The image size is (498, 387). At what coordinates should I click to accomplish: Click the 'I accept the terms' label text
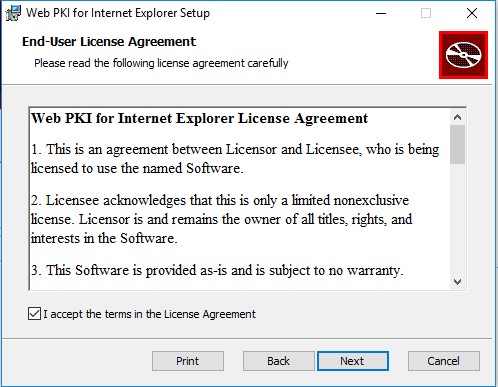149,314
